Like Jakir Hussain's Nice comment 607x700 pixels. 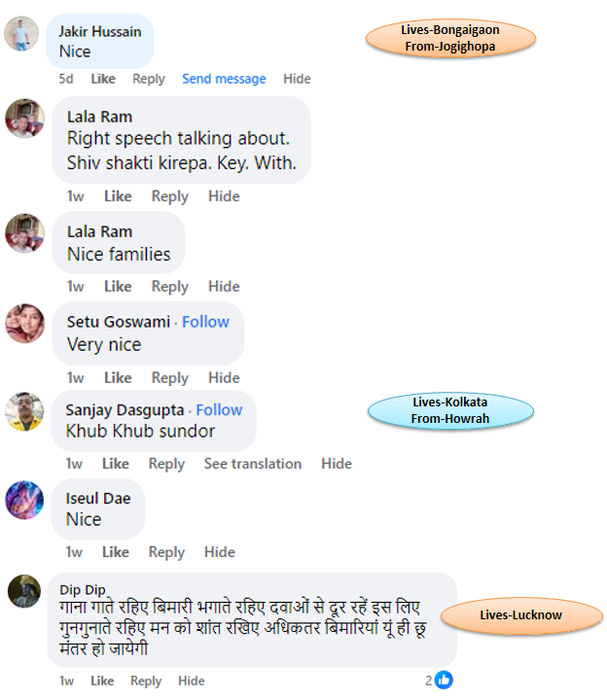(103, 79)
